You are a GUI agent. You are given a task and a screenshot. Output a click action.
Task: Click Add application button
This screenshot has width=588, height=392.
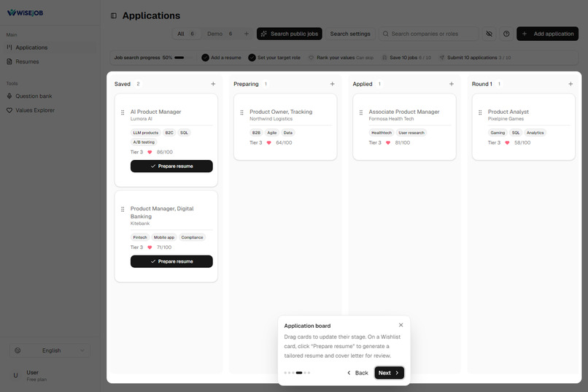tap(547, 34)
